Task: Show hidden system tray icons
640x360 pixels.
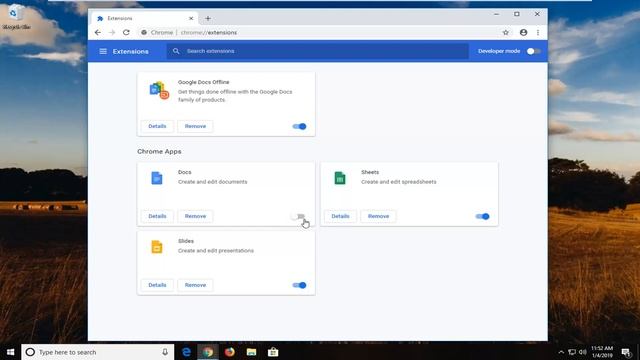Action: point(561,352)
